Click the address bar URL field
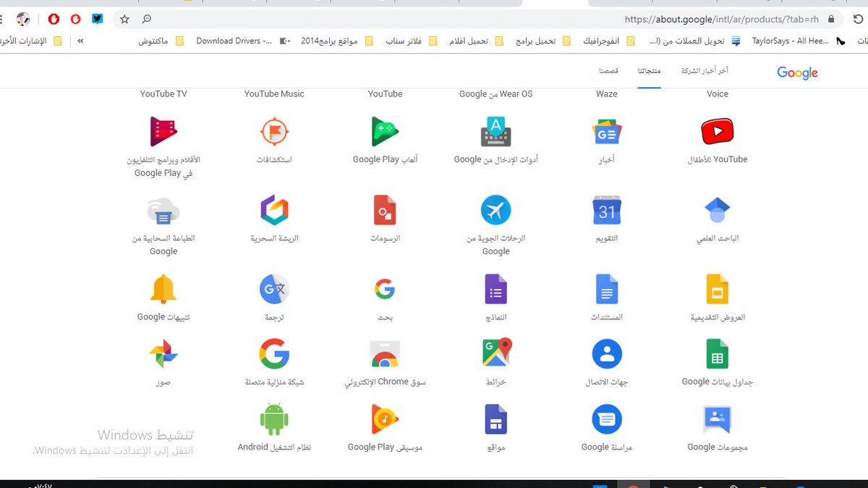 [477, 20]
